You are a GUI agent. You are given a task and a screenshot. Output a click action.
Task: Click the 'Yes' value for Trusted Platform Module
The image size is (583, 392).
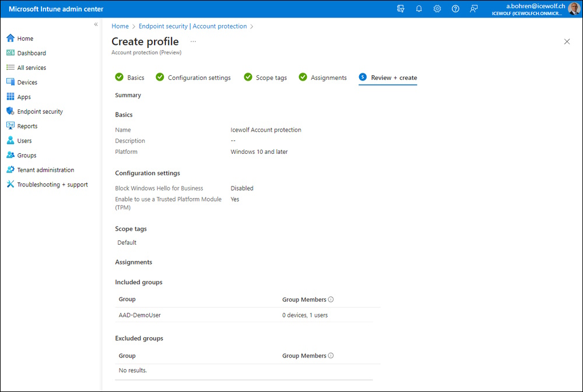[235, 199]
